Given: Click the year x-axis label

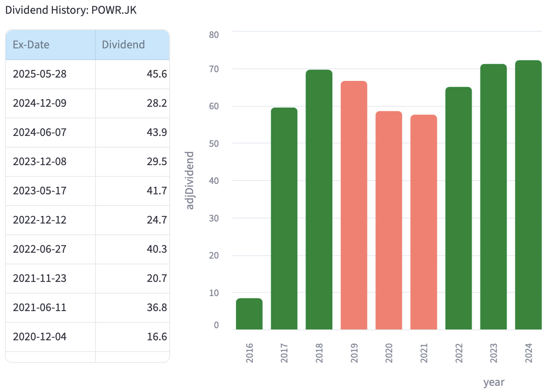Looking at the screenshot, I should tap(494, 382).
